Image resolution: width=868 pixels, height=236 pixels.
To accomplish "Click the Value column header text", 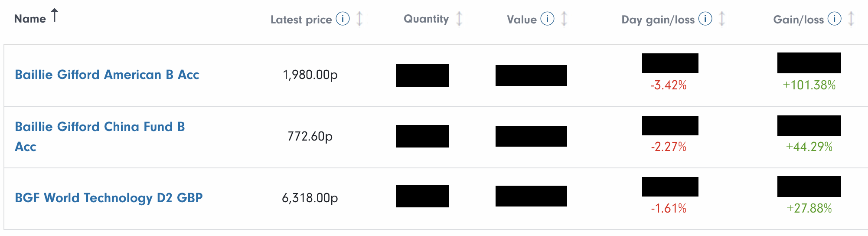I will click(x=522, y=20).
